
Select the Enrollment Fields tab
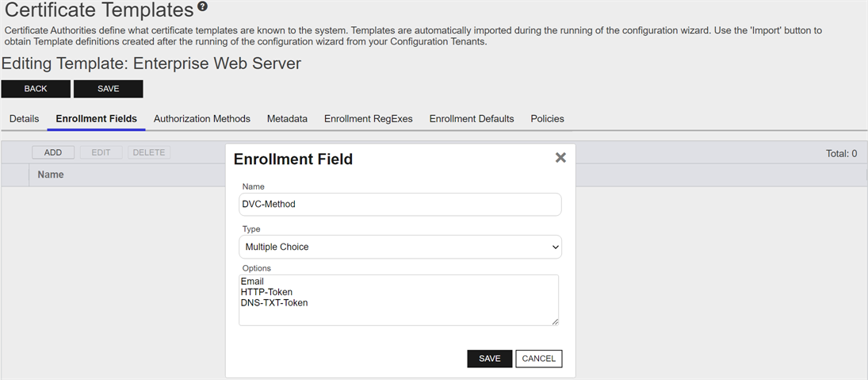tap(96, 119)
